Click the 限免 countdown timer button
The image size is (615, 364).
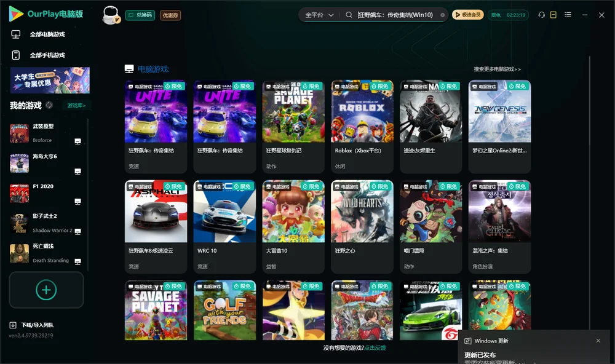click(x=509, y=15)
